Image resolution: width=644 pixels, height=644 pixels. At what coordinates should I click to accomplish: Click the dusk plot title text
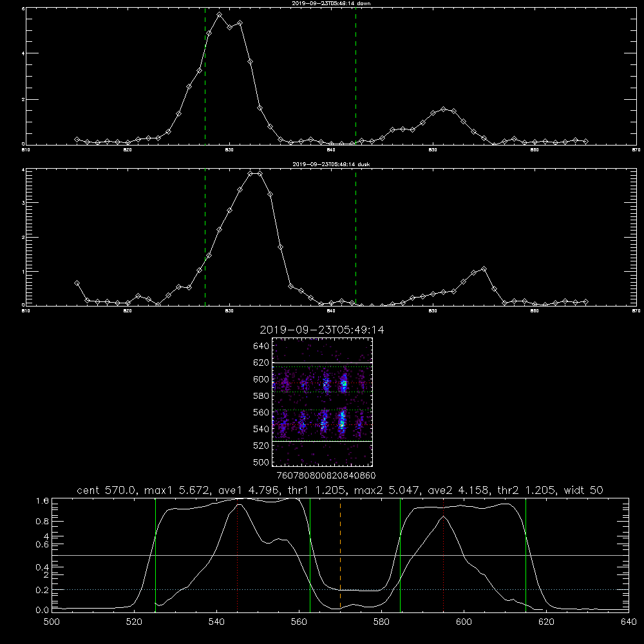(x=331, y=164)
